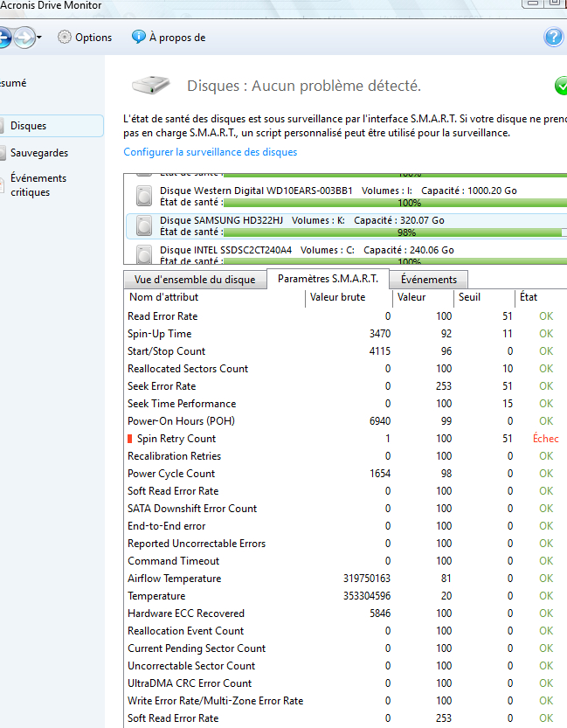Sort by État column header
The width and height of the screenshot is (567, 728).
point(541,297)
